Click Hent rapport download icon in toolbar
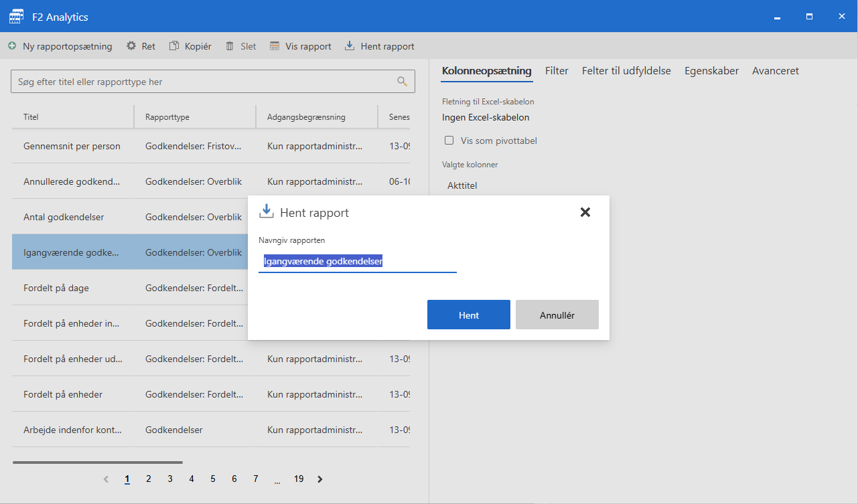The image size is (858, 504). pyautogui.click(x=349, y=46)
